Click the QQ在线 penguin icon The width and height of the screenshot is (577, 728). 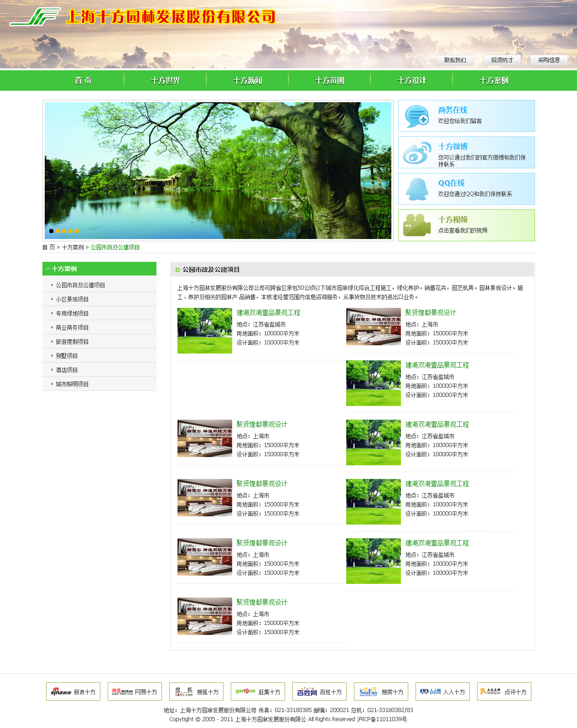[417, 189]
